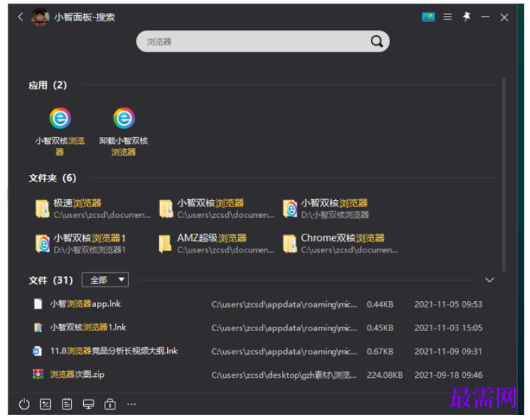Viewport: 530px width, 420px height.
Task: Click the vertical scrollbar of results
Action: click(x=503, y=174)
